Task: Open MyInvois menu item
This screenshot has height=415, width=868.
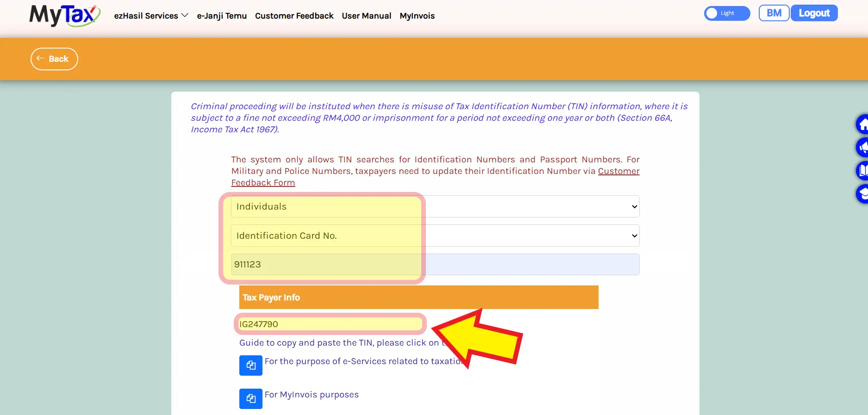Action: tap(417, 16)
